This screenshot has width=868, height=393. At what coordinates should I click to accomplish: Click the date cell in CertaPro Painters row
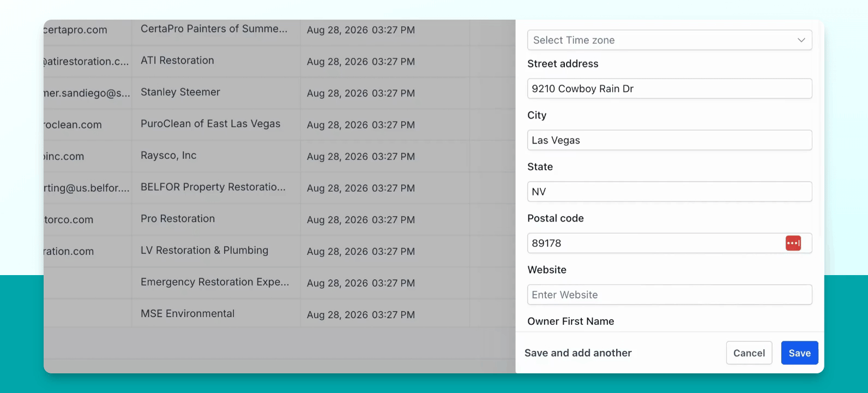(x=361, y=30)
